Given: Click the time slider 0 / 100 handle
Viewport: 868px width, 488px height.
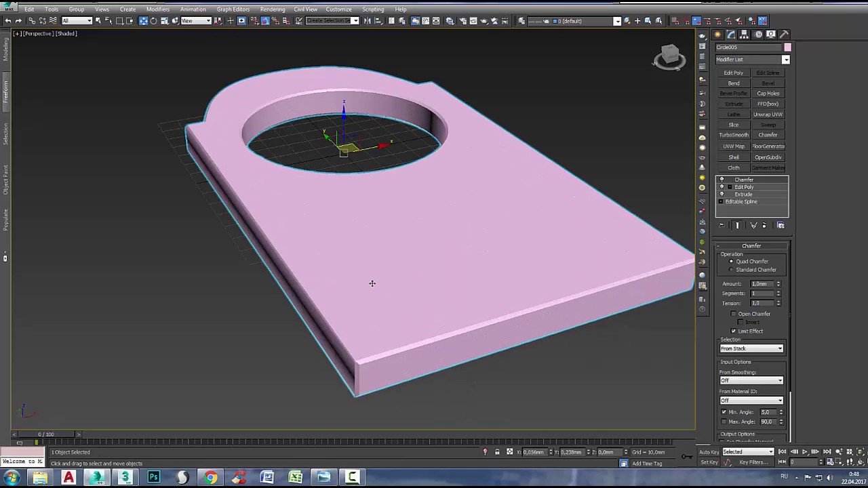Looking at the screenshot, I should [x=46, y=434].
